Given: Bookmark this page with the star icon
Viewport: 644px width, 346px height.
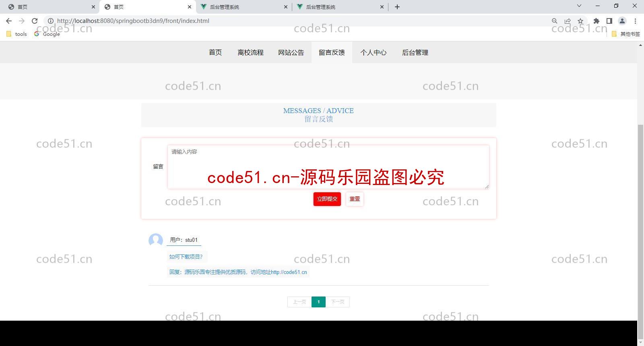Looking at the screenshot, I should [580, 21].
